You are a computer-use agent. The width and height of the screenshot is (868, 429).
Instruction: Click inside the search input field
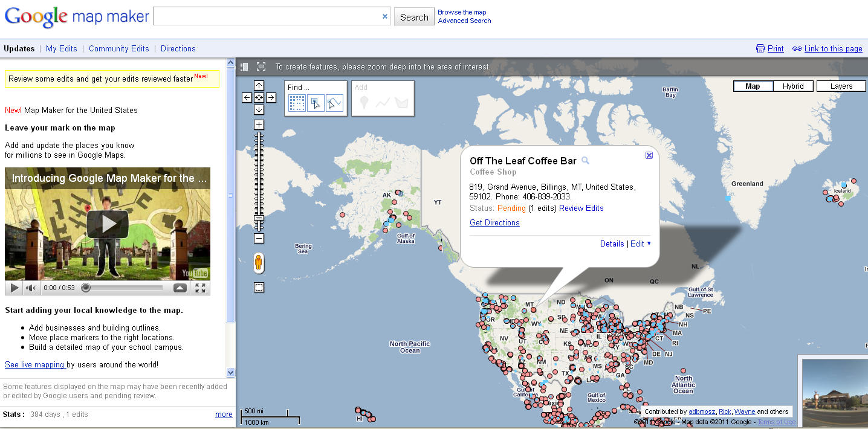[266, 16]
